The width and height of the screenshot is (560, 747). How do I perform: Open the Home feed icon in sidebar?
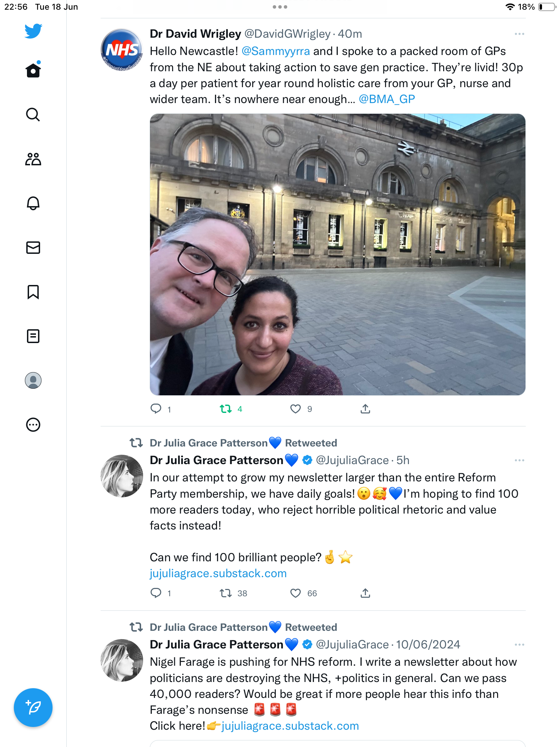[x=33, y=70]
